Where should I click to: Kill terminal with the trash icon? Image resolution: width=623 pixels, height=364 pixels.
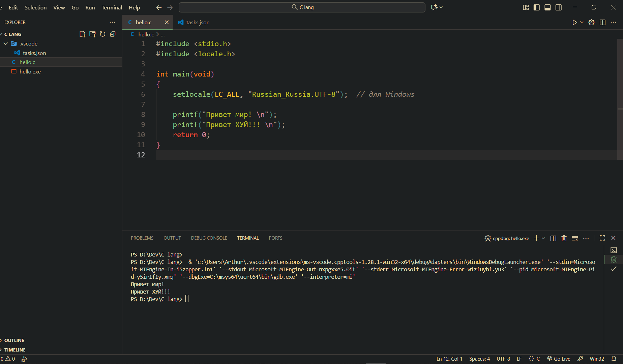(x=564, y=238)
